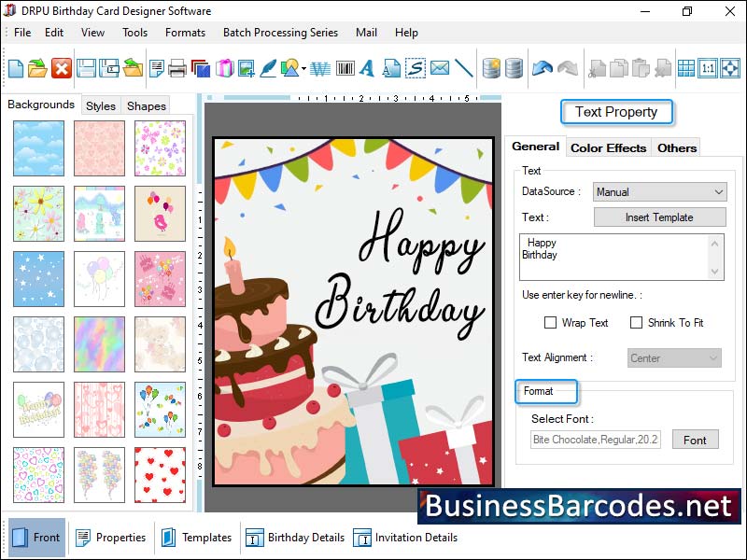Screen dimensions: 747x560
Task: Click the Font selection button
Action: coord(696,440)
